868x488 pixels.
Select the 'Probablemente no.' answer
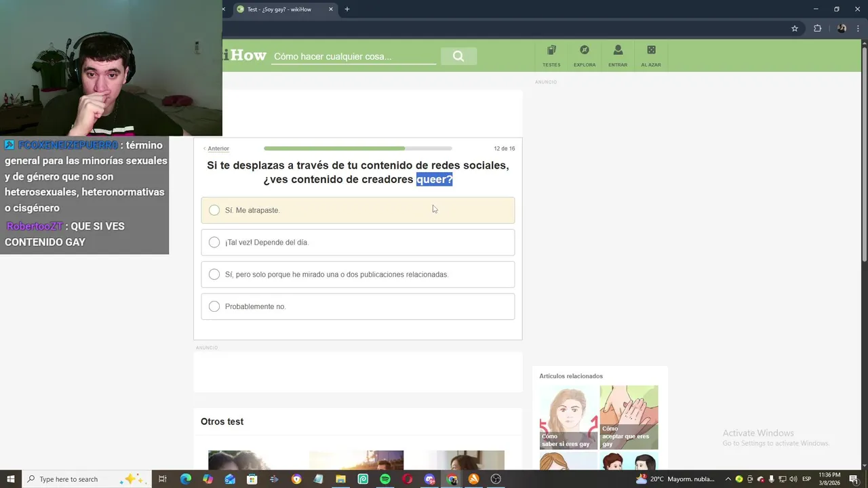[358, 306]
